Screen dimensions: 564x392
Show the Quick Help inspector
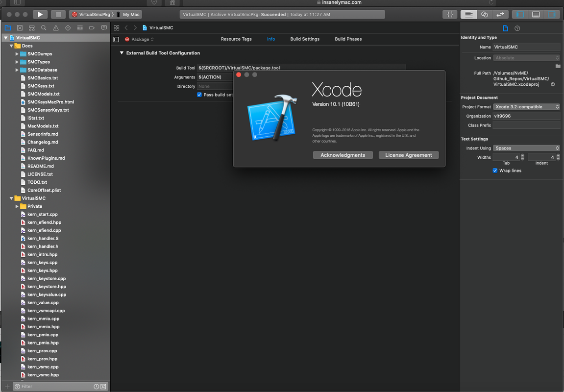[x=517, y=28]
